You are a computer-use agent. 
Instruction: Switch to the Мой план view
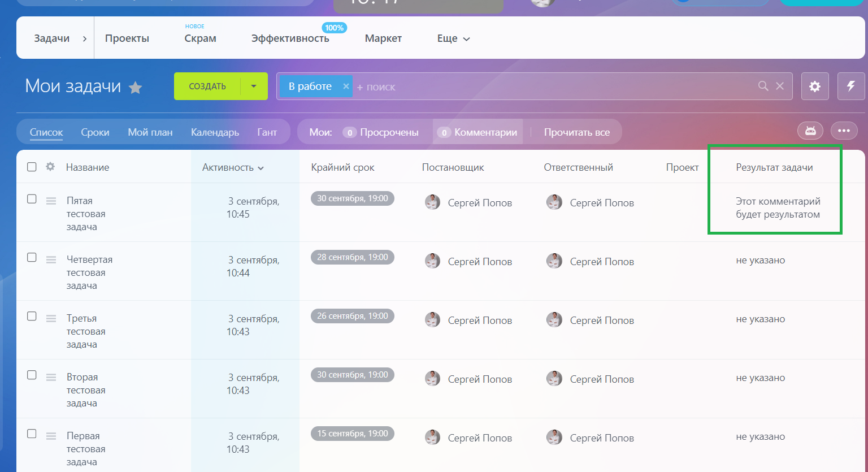click(150, 132)
